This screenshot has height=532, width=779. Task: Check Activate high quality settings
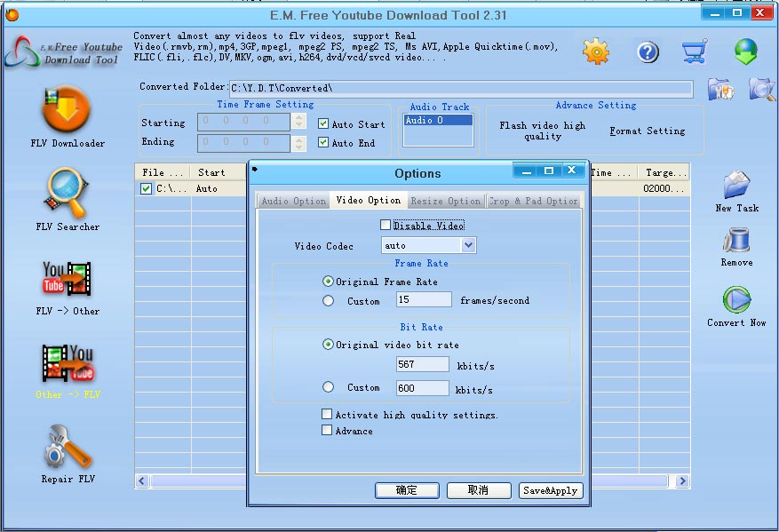pyautogui.click(x=327, y=415)
